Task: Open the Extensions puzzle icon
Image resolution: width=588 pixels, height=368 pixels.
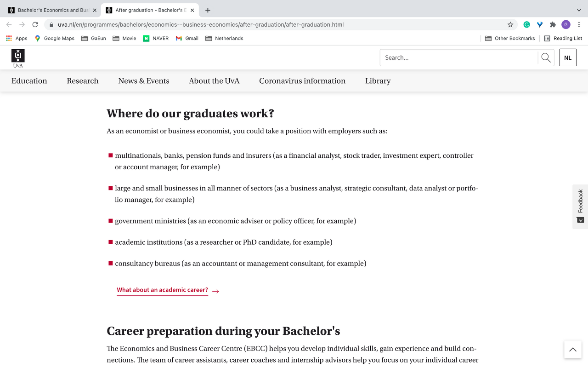Action: [x=553, y=25]
